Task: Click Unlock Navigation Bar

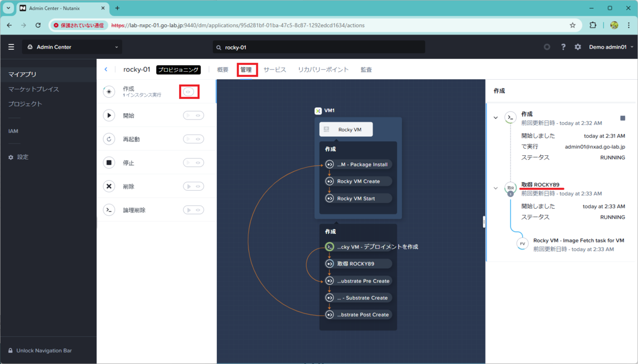Action: [40, 350]
